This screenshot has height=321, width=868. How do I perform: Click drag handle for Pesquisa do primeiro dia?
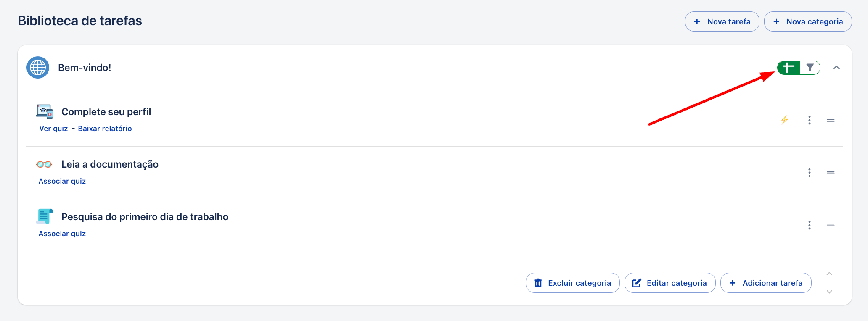pyautogui.click(x=831, y=225)
